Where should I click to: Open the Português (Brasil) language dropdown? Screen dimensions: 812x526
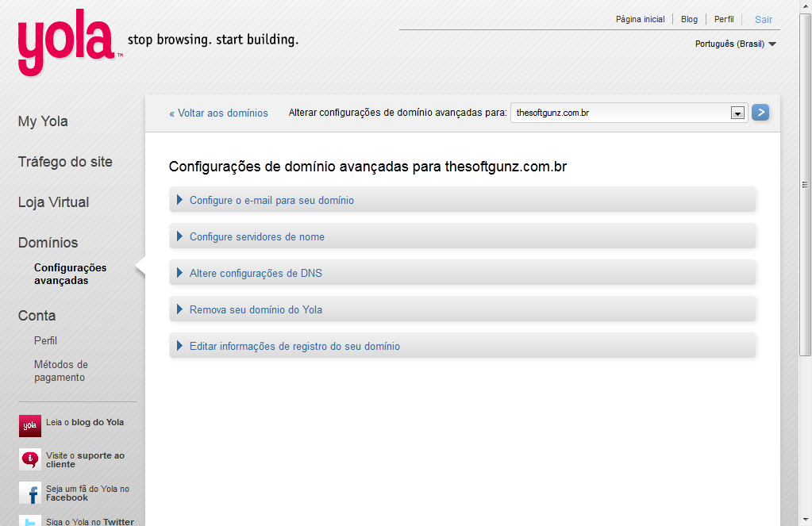click(735, 44)
